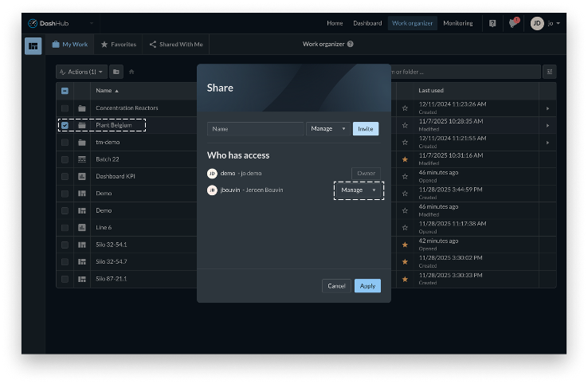Click the Invite button
This screenshot has height=384, width=588.
click(x=366, y=128)
